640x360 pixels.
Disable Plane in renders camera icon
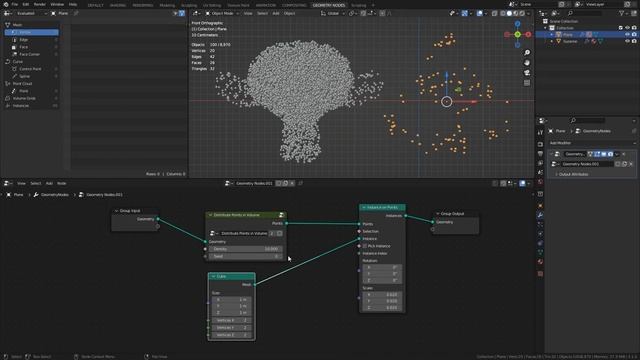[634, 35]
